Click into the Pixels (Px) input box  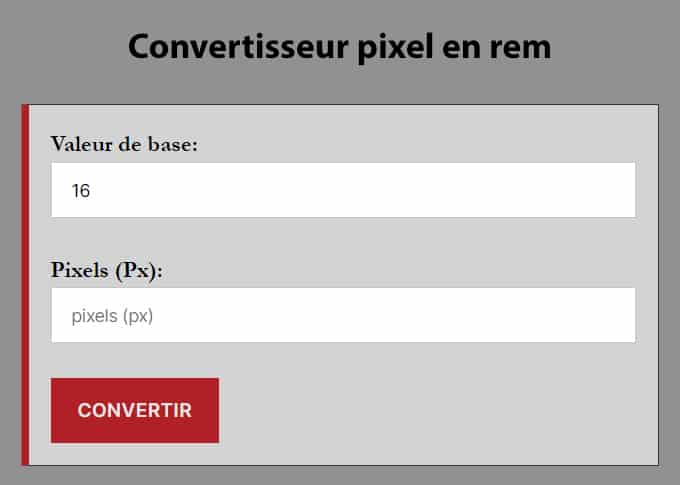point(343,315)
